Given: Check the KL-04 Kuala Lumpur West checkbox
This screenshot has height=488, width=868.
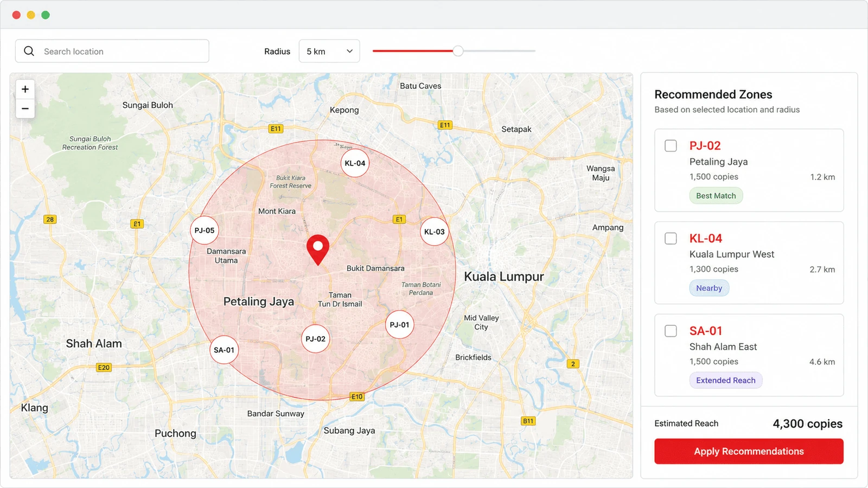Looking at the screenshot, I should click(671, 239).
